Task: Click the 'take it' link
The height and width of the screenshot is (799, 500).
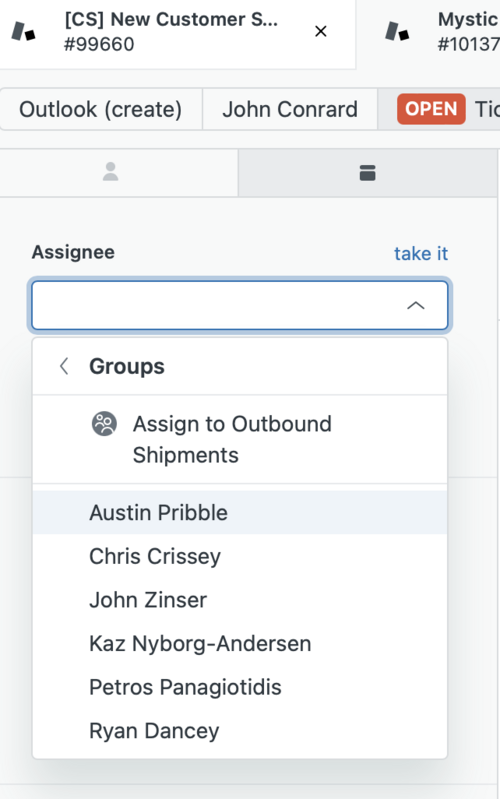Action: [x=420, y=253]
